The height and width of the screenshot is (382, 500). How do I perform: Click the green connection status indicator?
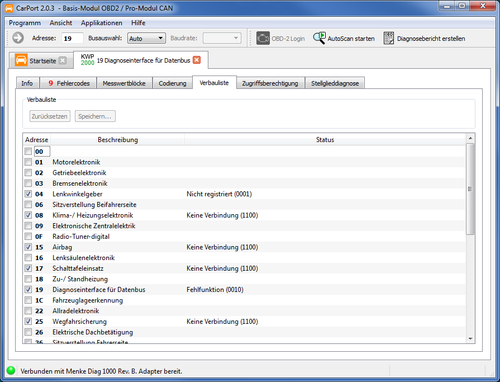click(11, 370)
